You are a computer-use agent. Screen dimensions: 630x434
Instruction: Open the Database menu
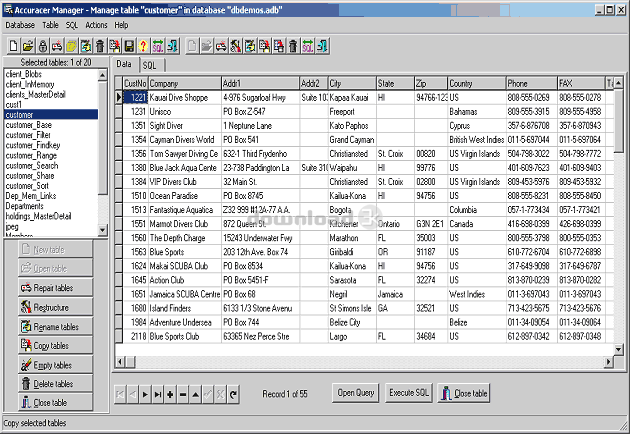pos(20,25)
